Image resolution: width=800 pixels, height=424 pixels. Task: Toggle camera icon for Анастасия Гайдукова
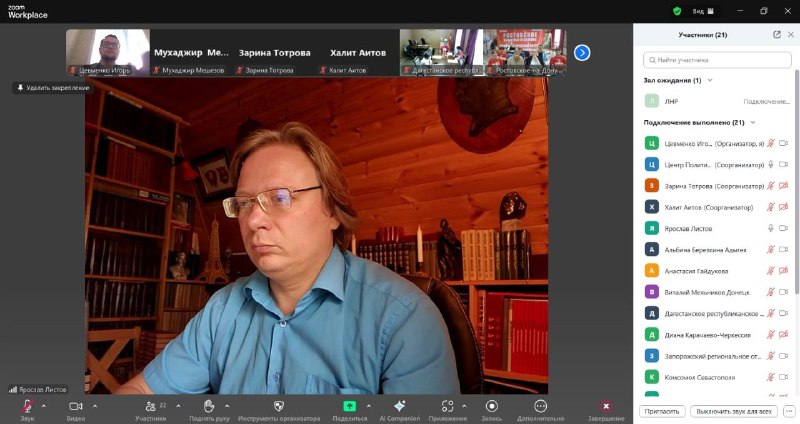pos(784,270)
